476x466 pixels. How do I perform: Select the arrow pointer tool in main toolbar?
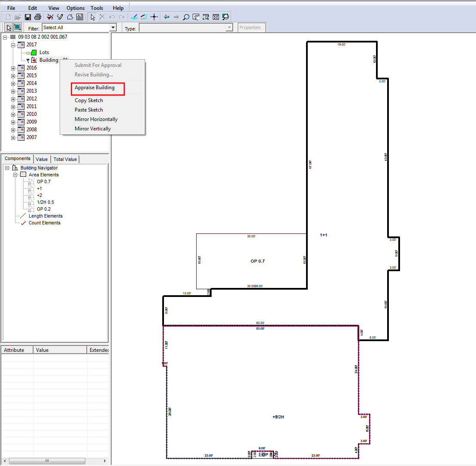[92, 17]
